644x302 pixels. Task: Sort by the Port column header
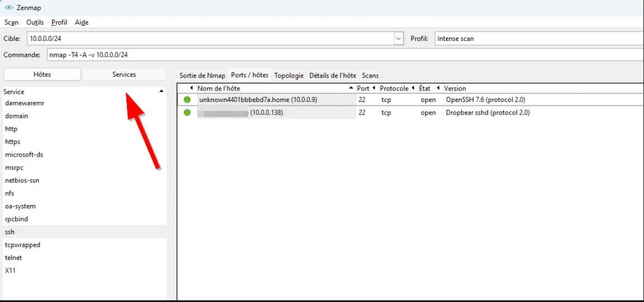pos(366,88)
